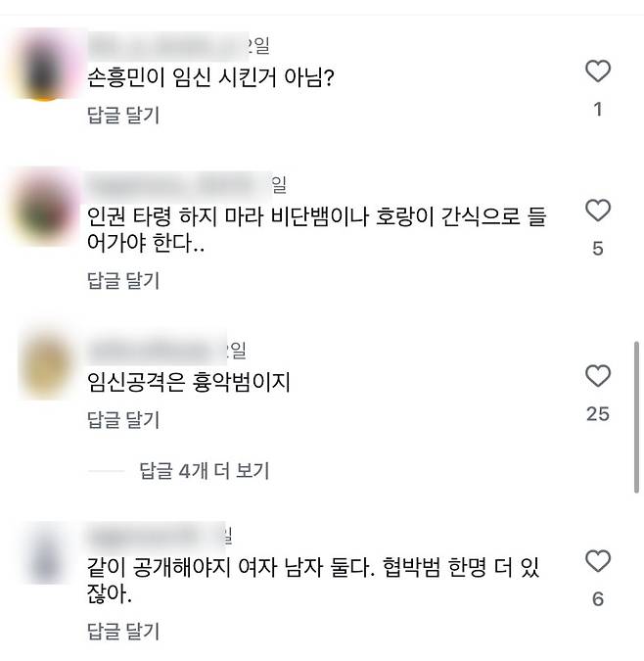
Task: Open the blurred username above the '인권 타령' comment
Action: pyautogui.click(x=179, y=185)
